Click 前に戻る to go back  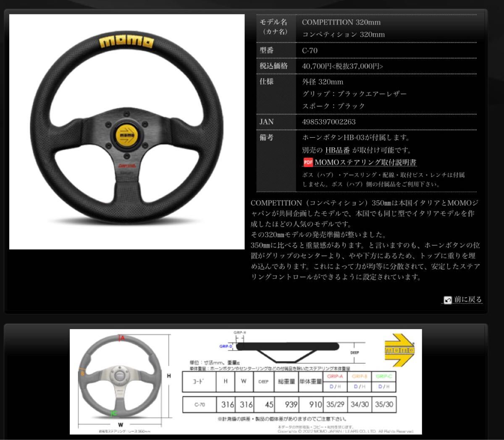(468, 299)
